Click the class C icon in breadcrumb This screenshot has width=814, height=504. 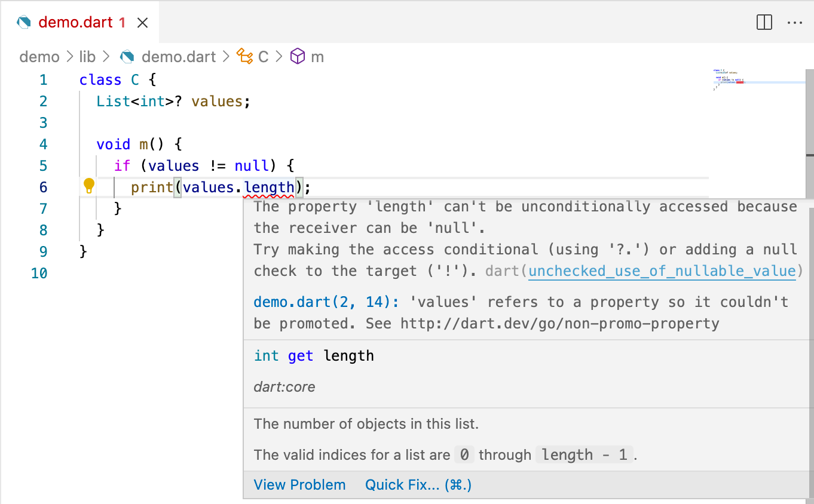coord(244,57)
